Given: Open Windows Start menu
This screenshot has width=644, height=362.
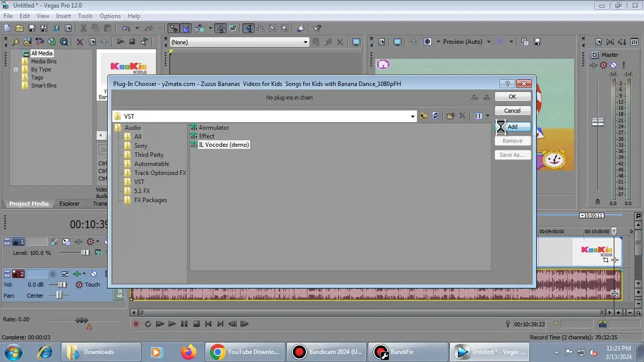Looking at the screenshot, I should click(13, 351).
